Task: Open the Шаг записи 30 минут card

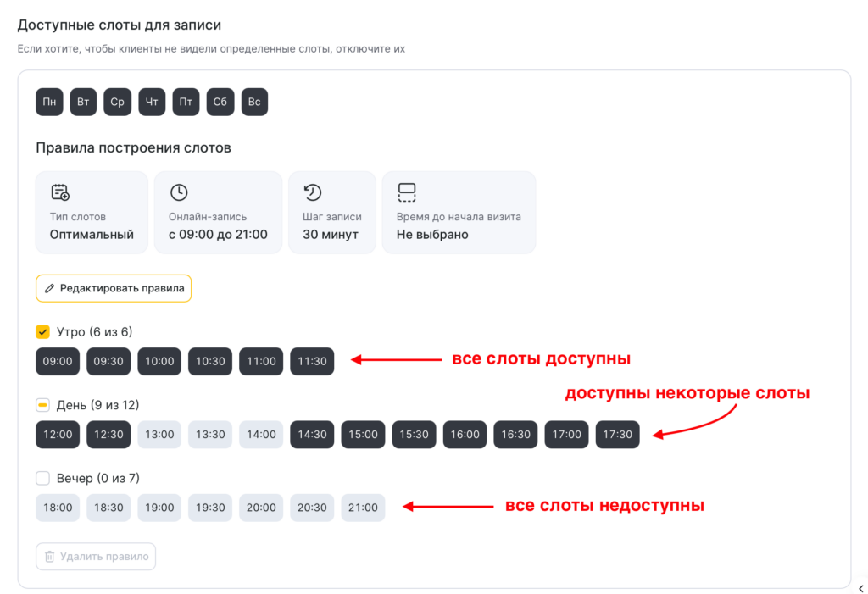Action: click(x=331, y=212)
